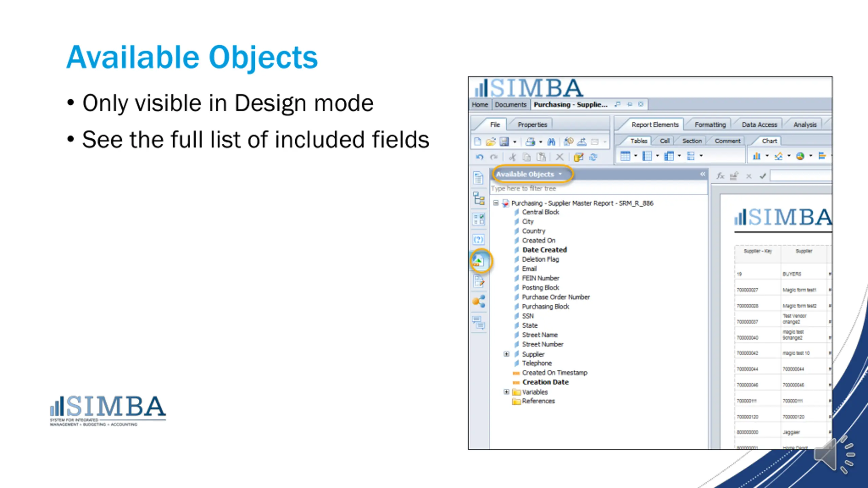Viewport: 868px width, 488px height.
Task: Open the comments side panel icon
Action: click(479, 322)
